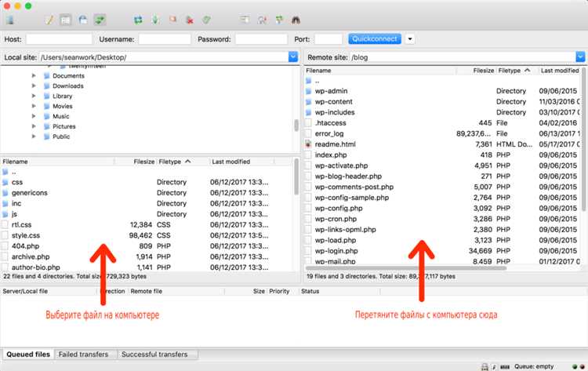The height and width of the screenshot is (371, 588).
Task: Select the js folder icon in local list
Action: coord(5,214)
